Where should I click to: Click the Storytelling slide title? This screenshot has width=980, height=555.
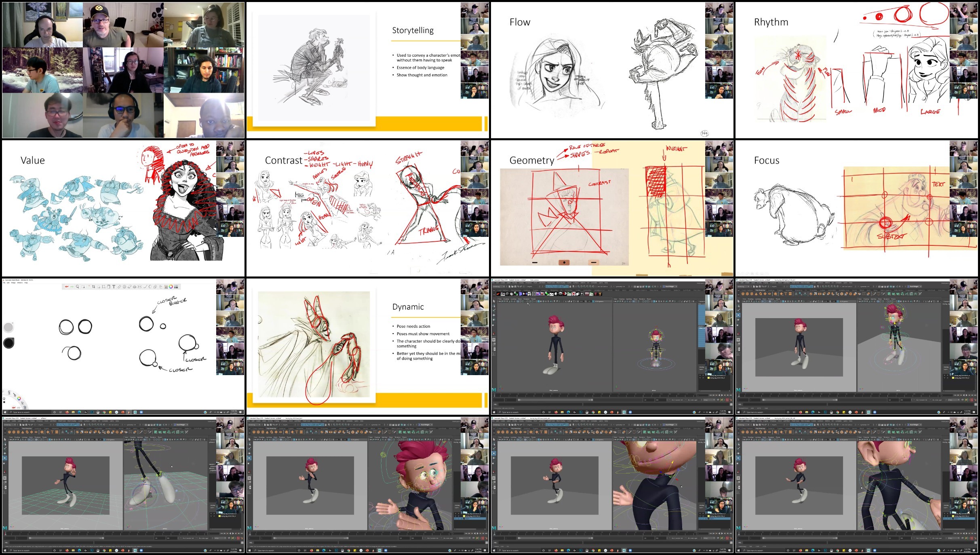[413, 30]
